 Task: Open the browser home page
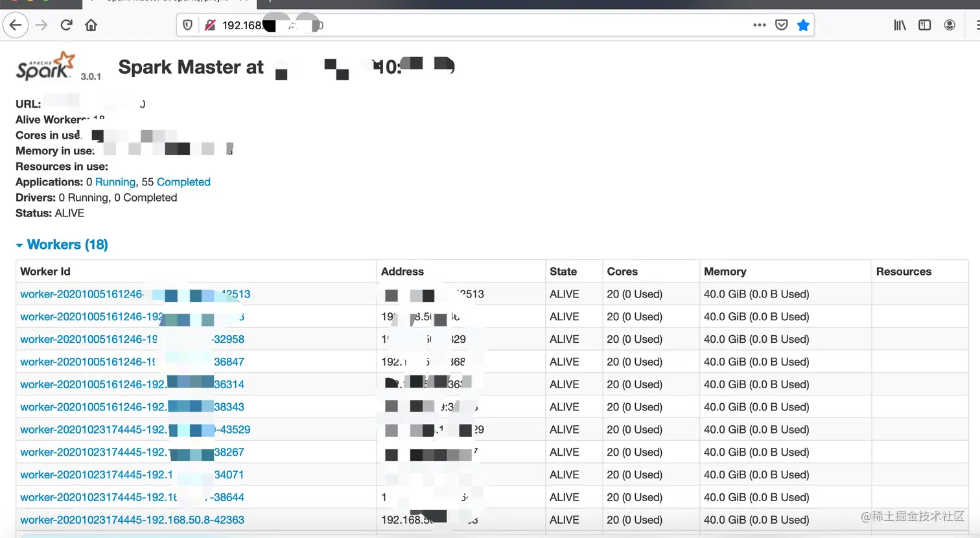pyautogui.click(x=91, y=25)
